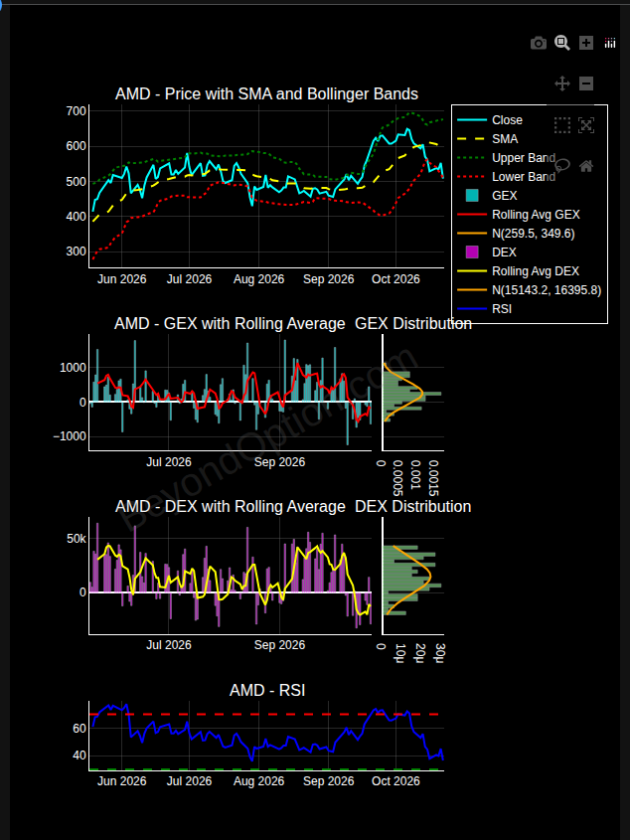This screenshot has height=840, width=630.
Task: Click the 1000 tick on GEX axis
Action: (x=73, y=368)
